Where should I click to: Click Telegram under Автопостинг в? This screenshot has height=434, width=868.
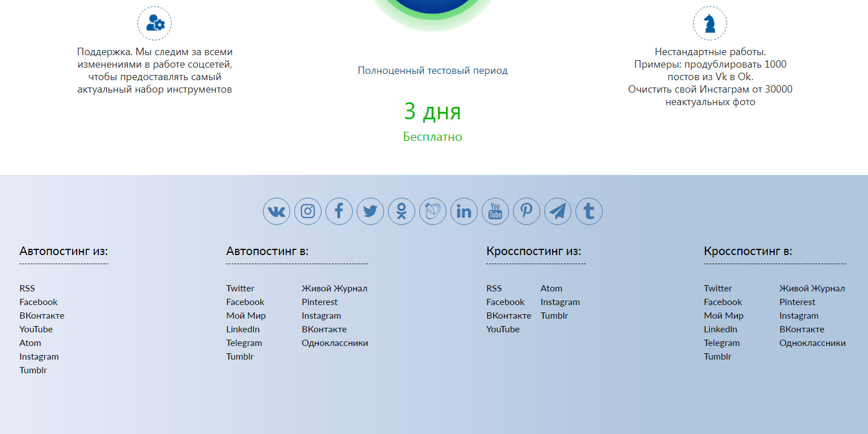[244, 343]
